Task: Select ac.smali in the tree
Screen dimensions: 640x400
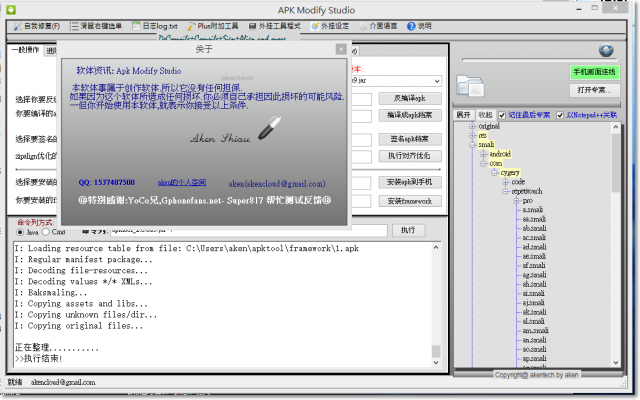Action: (x=534, y=238)
